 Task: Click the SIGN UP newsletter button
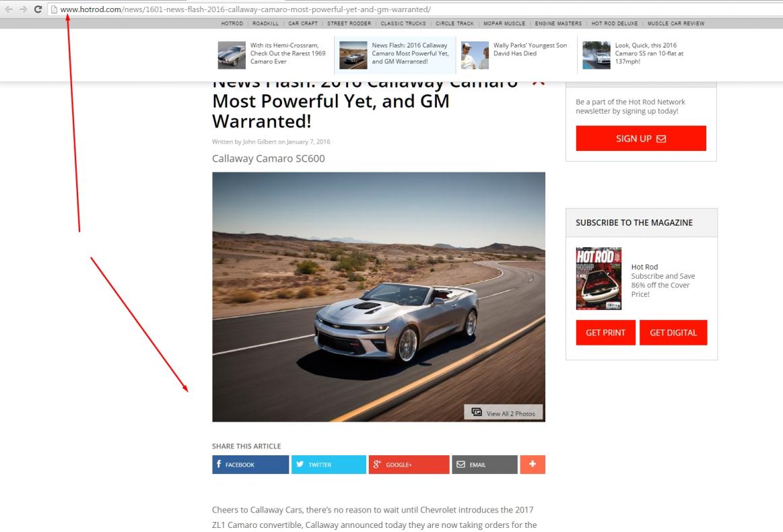[x=641, y=138]
